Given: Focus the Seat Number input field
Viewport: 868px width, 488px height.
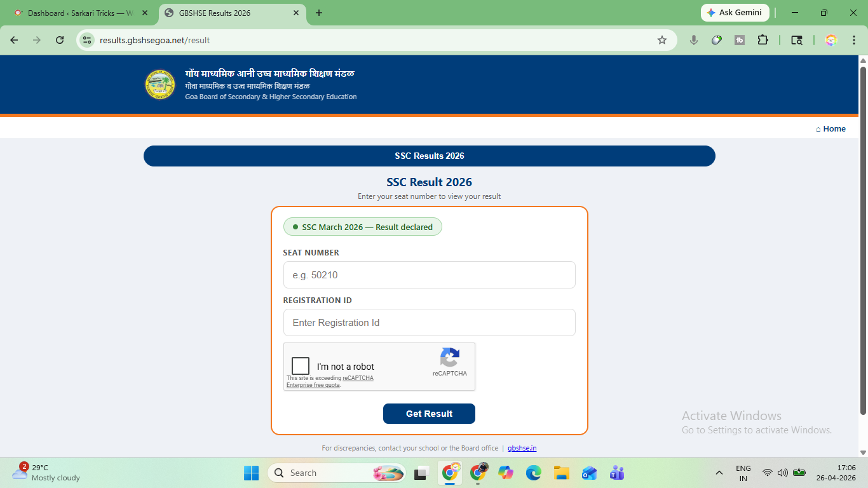Looking at the screenshot, I should pyautogui.click(x=429, y=274).
